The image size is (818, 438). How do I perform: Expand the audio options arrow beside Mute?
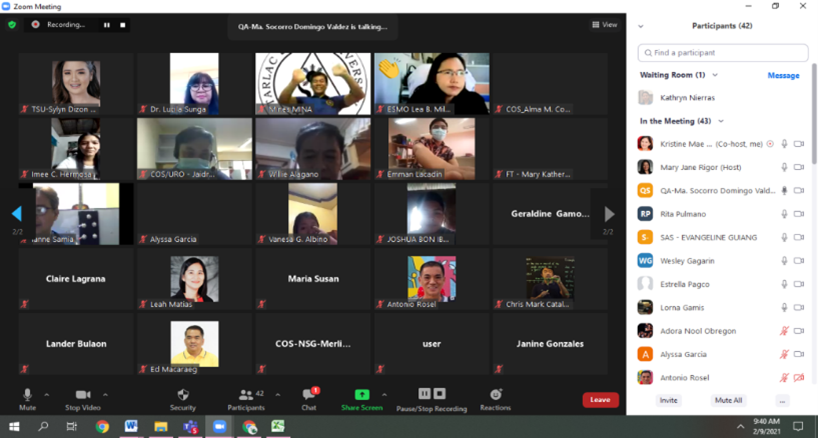tap(47, 395)
